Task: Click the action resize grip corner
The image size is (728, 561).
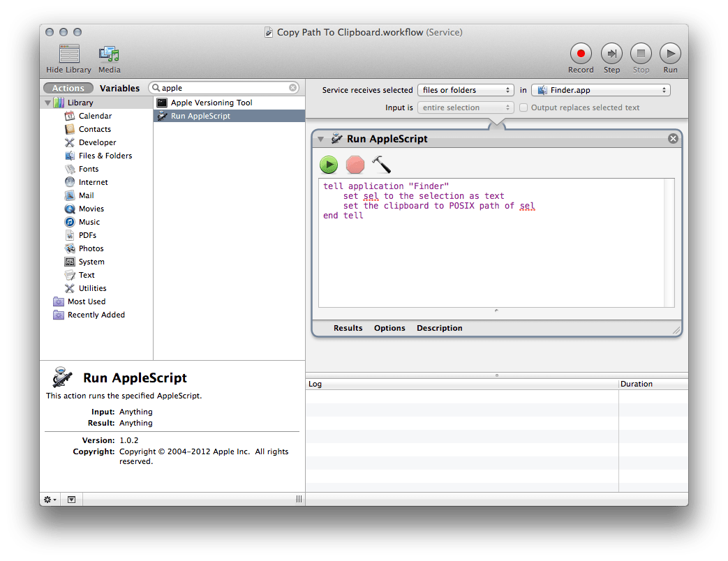Action: tap(676, 330)
